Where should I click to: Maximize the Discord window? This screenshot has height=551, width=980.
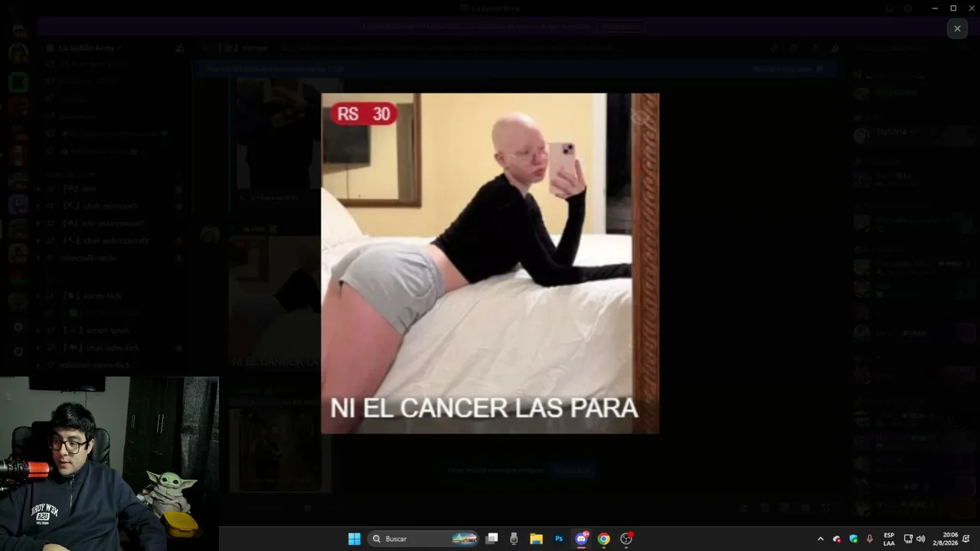click(x=953, y=8)
